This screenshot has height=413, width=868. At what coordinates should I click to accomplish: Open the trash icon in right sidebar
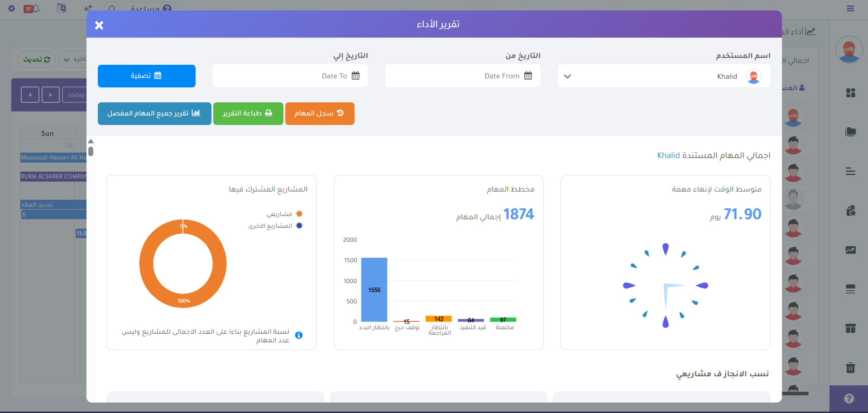point(851,367)
